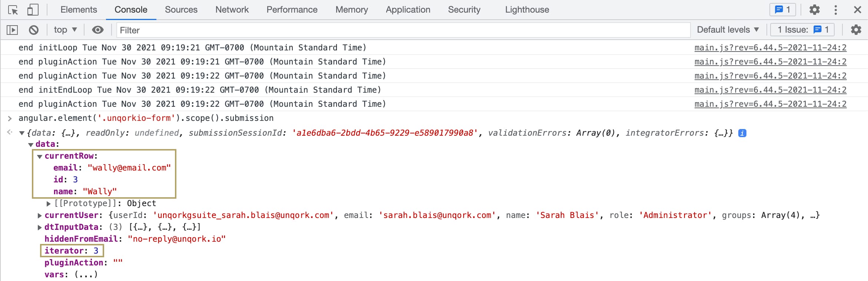Show the console sidebar
868x281 pixels.
(12, 30)
